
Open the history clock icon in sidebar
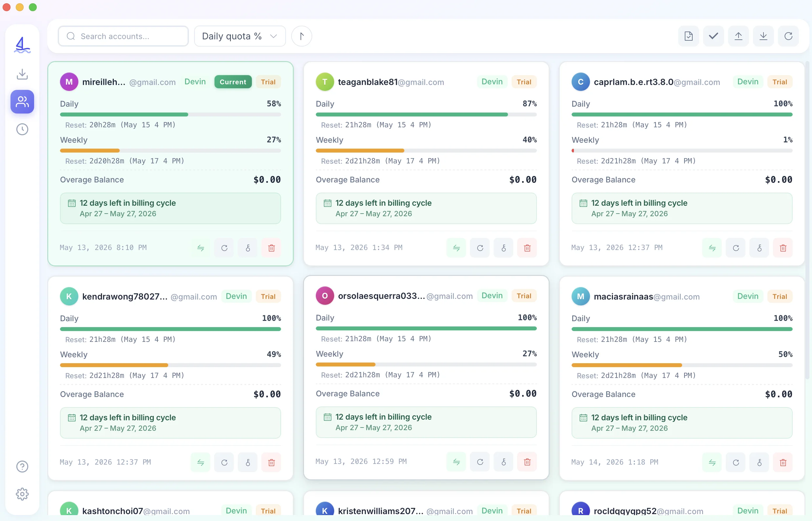[x=22, y=129]
